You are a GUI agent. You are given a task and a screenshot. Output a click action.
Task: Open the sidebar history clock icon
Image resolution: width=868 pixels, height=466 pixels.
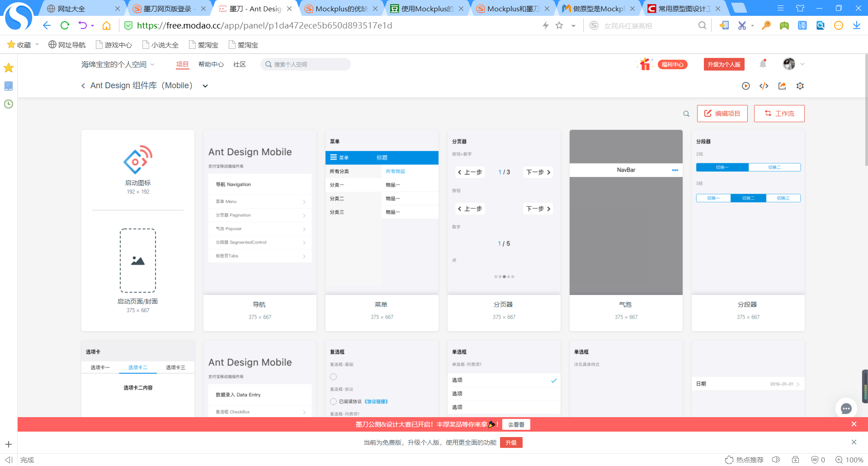[x=9, y=104]
